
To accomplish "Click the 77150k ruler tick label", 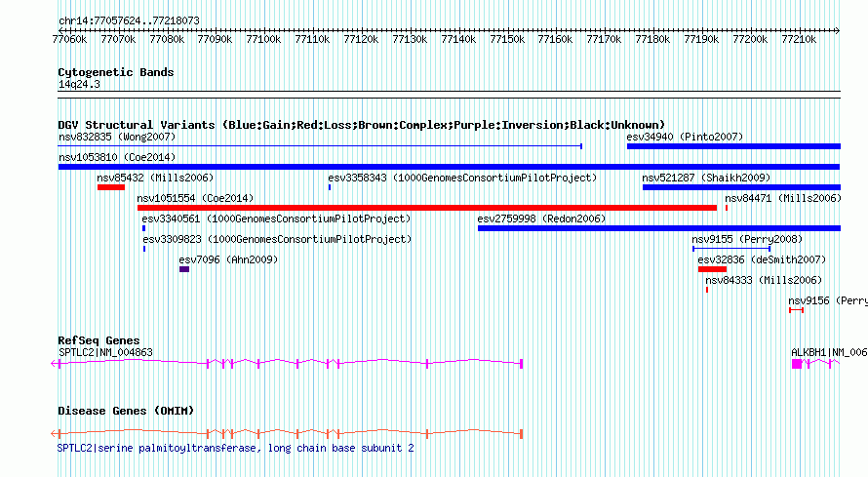I will coord(507,39).
